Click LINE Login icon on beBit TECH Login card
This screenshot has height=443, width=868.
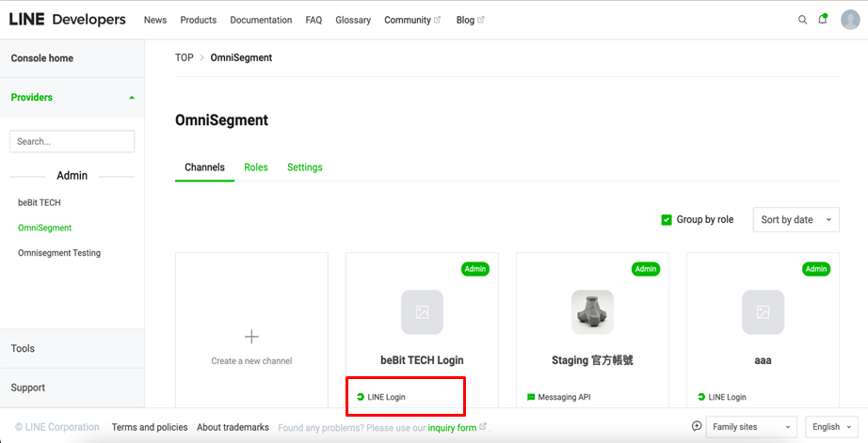[361, 397]
